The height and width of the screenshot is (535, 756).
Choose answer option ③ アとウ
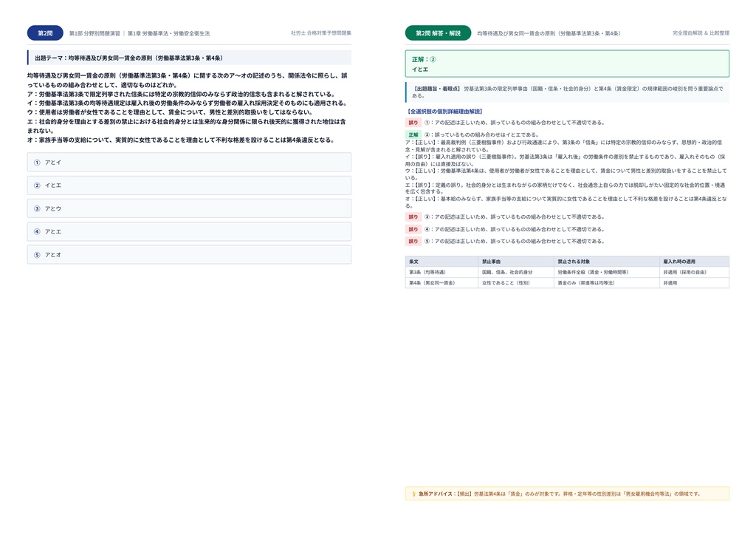(x=189, y=208)
